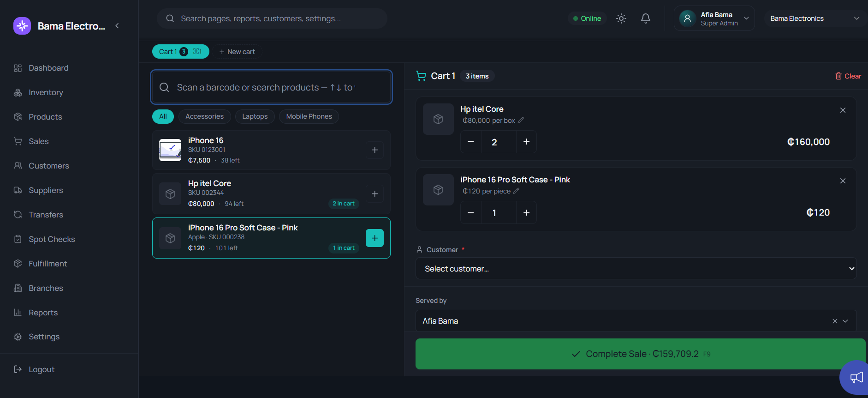Expand the Served by dropdown arrow
This screenshot has height=398, width=868.
(845, 321)
